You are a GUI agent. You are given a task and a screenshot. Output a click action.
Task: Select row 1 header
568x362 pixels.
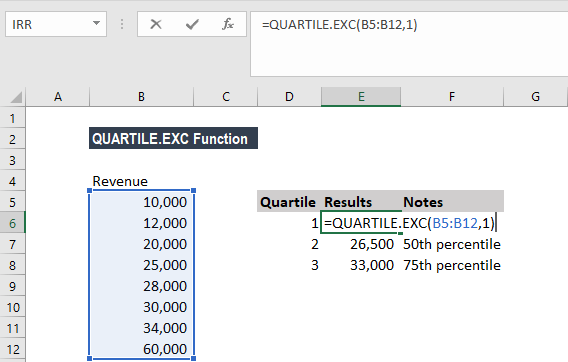(x=13, y=118)
